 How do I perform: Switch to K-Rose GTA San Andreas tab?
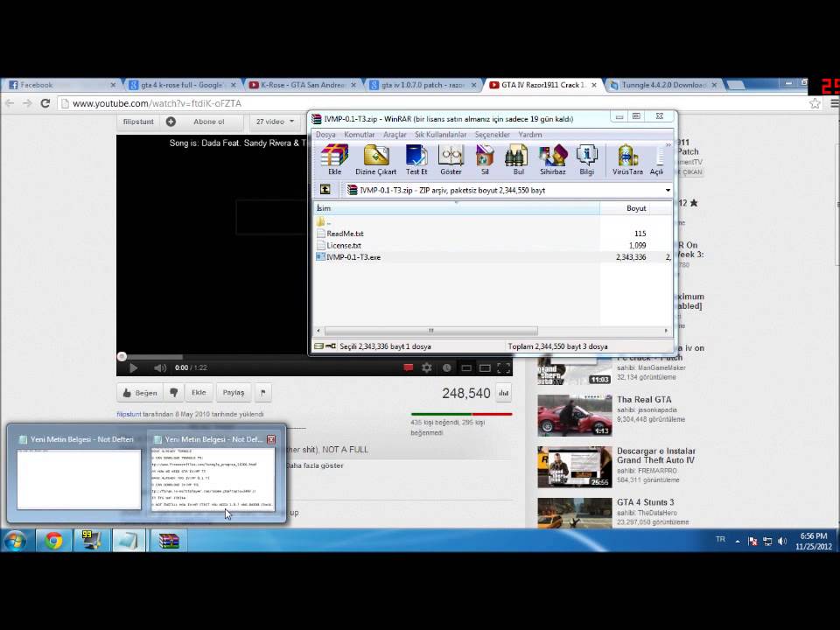click(x=303, y=85)
